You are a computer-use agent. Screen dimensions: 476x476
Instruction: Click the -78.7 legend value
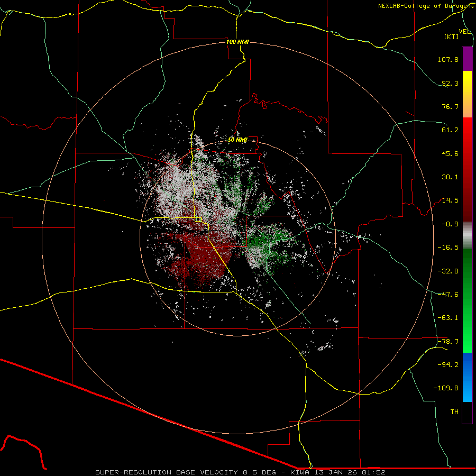(x=448, y=342)
